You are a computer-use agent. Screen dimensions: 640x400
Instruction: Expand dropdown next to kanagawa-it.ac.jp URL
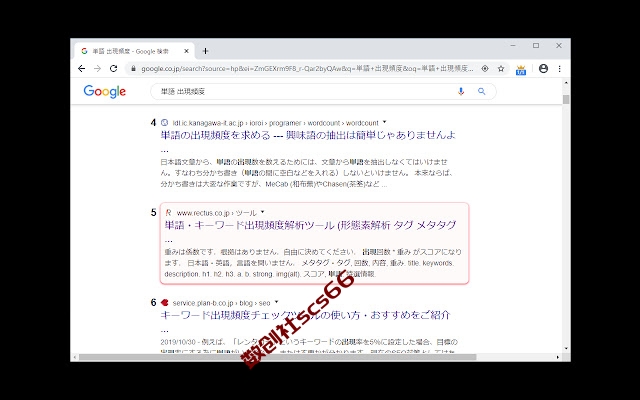[x=384, y=122]
